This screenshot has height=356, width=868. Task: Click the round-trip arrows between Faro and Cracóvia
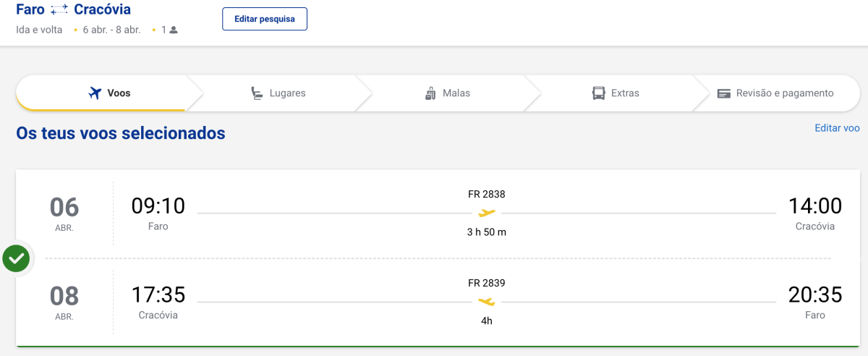[x=59, y=10]
